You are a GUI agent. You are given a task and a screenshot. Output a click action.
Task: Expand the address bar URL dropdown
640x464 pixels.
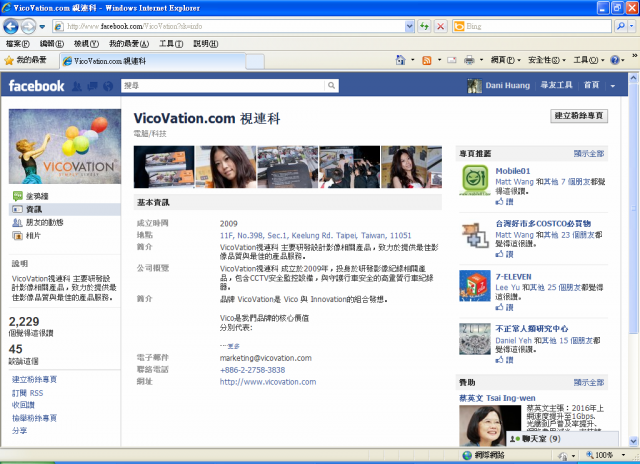409,26
